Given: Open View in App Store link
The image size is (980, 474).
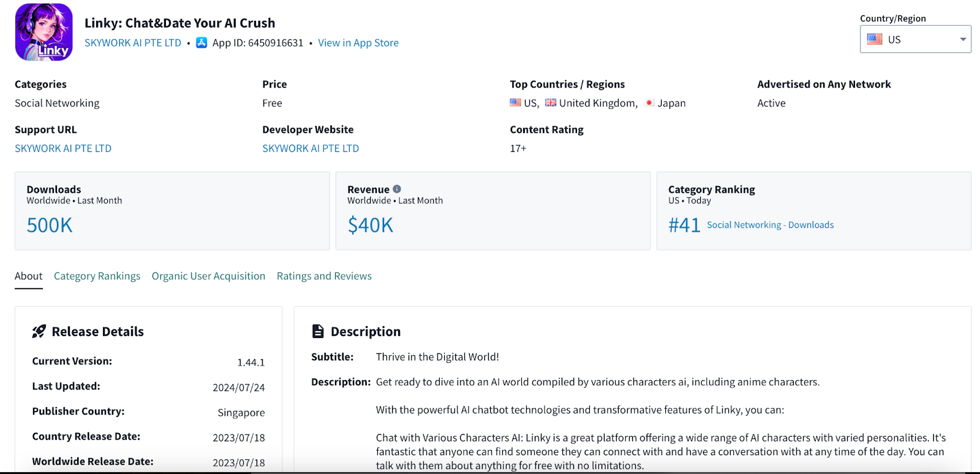Looking at the screenshot, I should click(358, 43).
